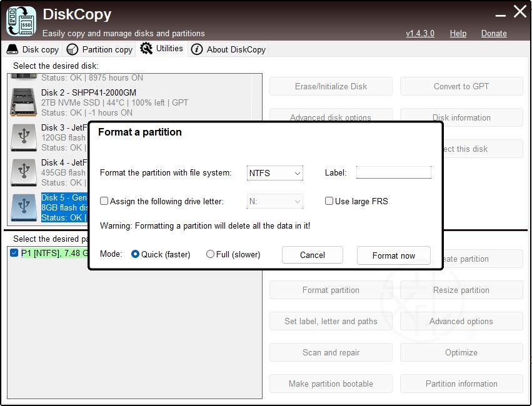Uncheck the P1 [NTFS] partition checkbox
The height and width of the screenshot is (406, 532).
click(x=14, y=253)
